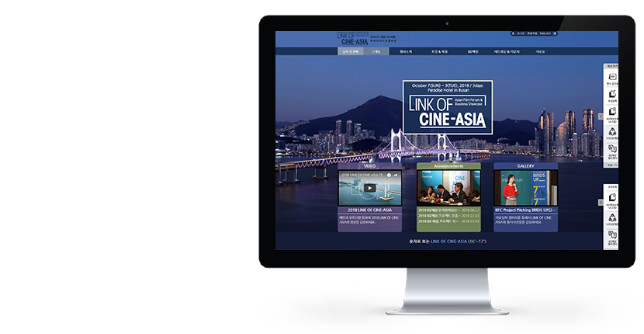Open the Announcements panel header
This screenshot has width=644, height=334.
[448, 165]
